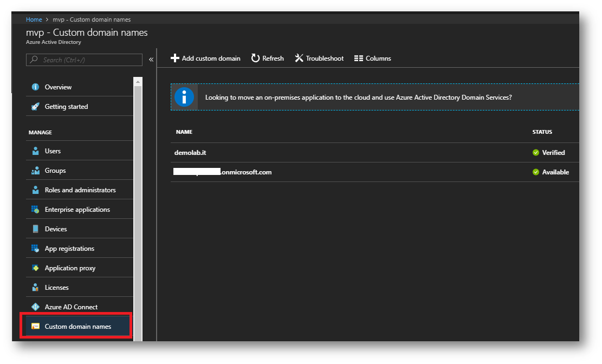The height and width of the screenshot is (364, 602).
Task: Click the green check beside Available
Action: pos(536,172)
